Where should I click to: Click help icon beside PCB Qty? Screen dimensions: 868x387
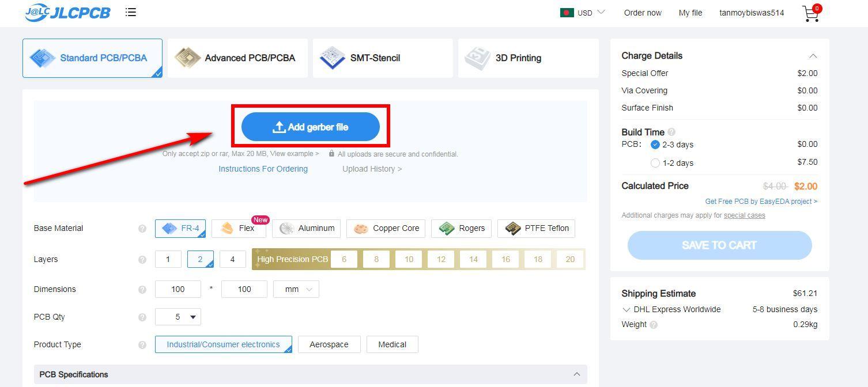[x=142, y=317]
